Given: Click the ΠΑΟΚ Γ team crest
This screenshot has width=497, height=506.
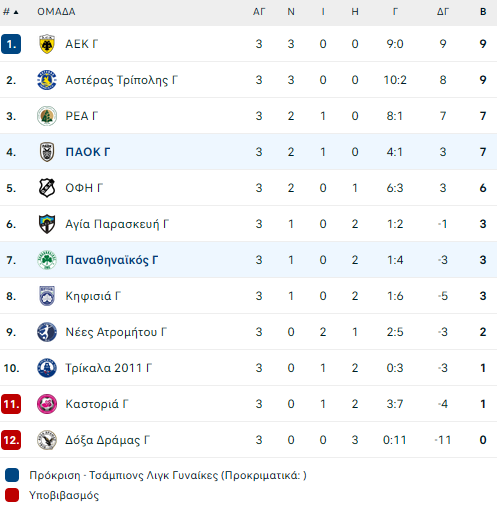Looking at the screenshot, I should [x=47, y=152].
